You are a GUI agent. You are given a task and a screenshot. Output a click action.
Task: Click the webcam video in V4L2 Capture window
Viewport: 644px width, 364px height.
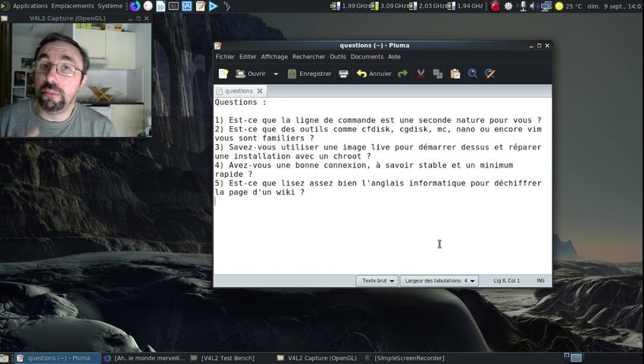coord(76,80)
